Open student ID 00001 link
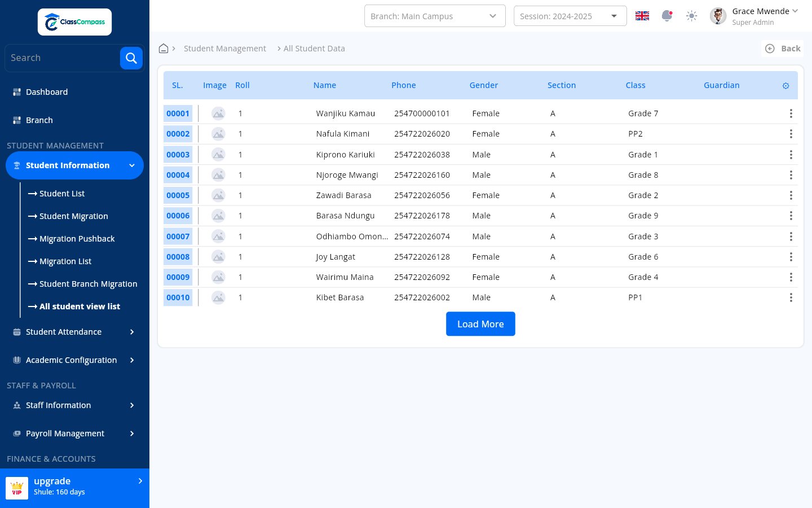 (x=178, y=113)
